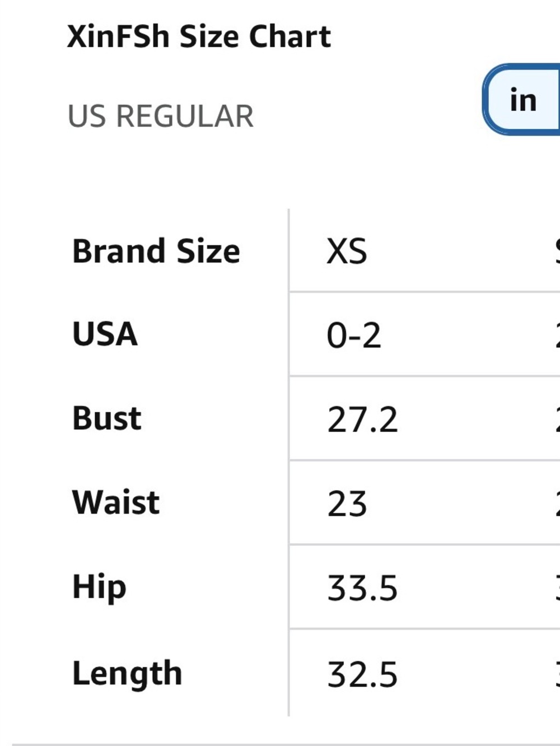Select the 0-2 USA size cell
The image size is (560, 746).
tap(354, 335)
